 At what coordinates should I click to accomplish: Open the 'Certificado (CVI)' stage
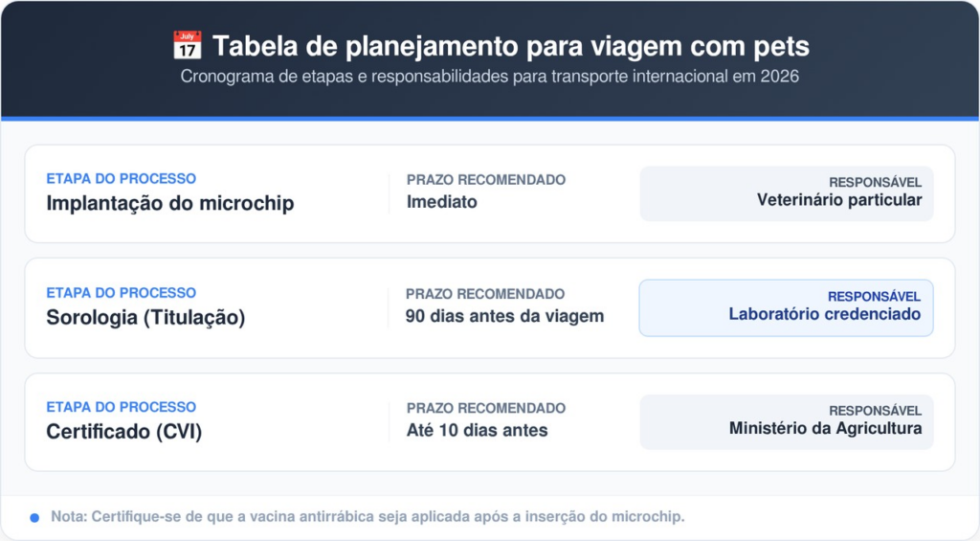point(123,431)
